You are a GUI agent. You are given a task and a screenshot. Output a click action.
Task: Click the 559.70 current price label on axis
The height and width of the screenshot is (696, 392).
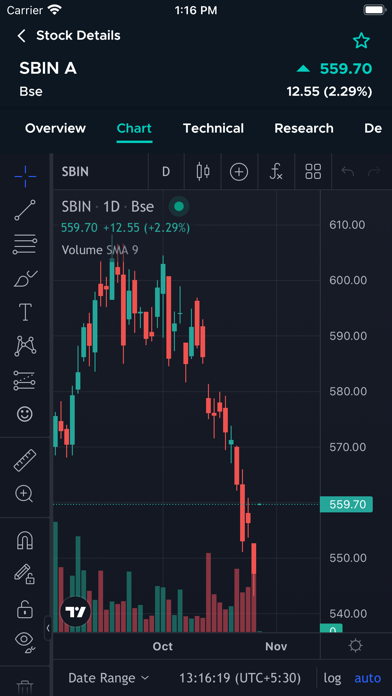[346, 504]
